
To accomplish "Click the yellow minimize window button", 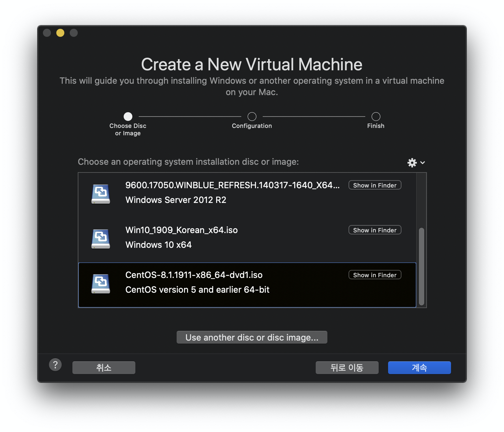I will [x=60, y=33].
